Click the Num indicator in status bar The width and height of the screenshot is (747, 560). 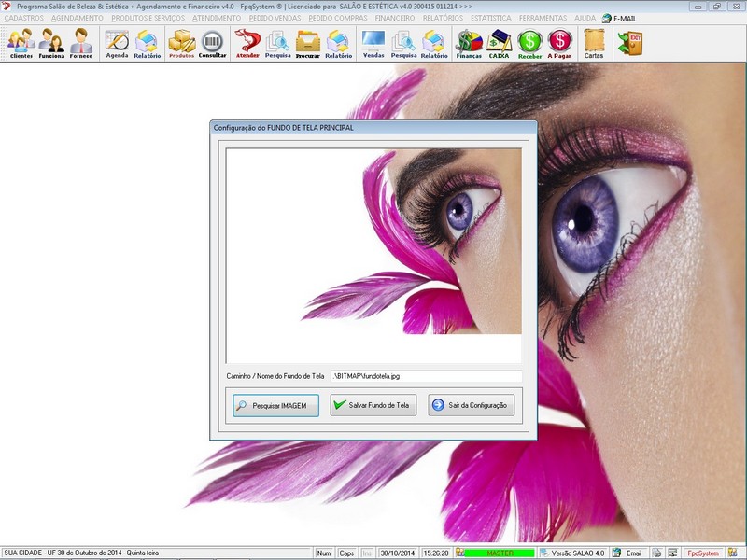[x=324, y=553]
